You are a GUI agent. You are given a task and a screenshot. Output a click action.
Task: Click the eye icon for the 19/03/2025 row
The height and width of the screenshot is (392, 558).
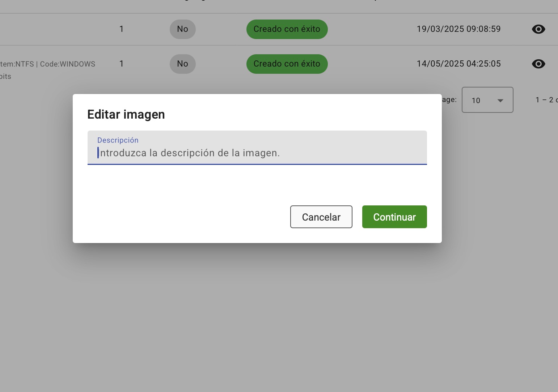click(538, 29)
